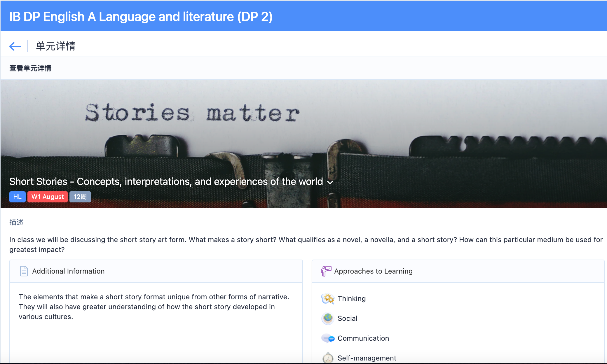Screen dimensions: 607x364
Task: Click the Social globe icon
Action: tap(328, 318)
